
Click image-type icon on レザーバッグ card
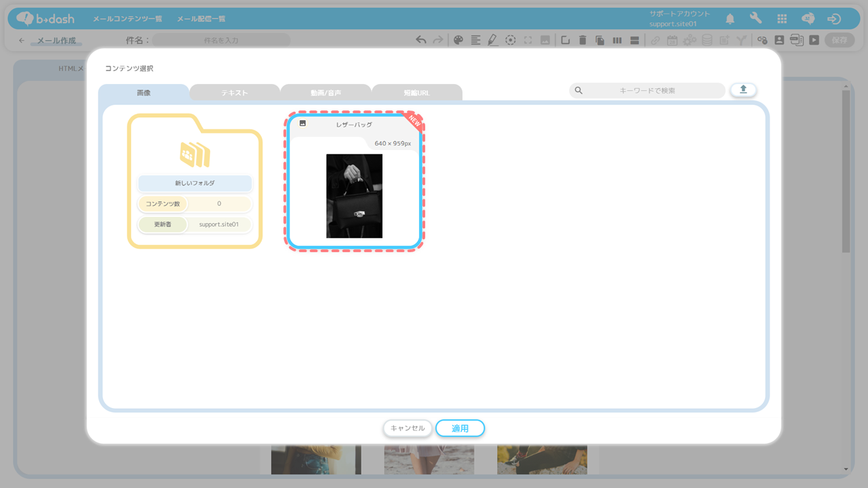302,123
